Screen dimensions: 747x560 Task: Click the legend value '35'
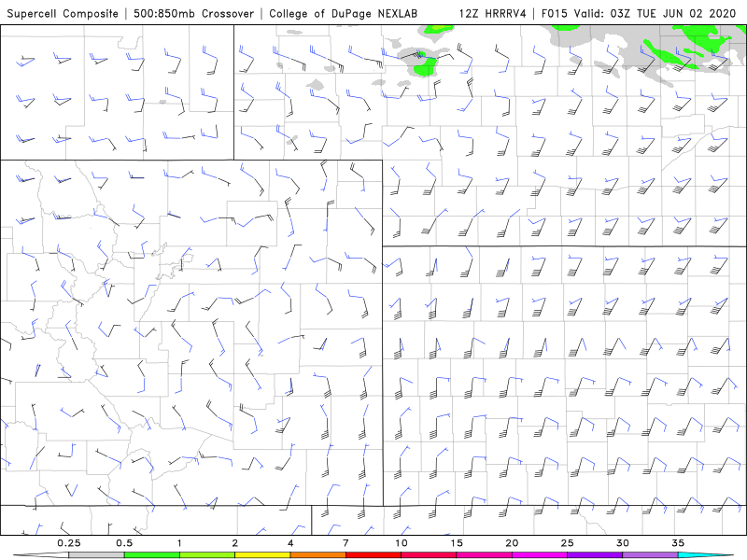point(678,543)
